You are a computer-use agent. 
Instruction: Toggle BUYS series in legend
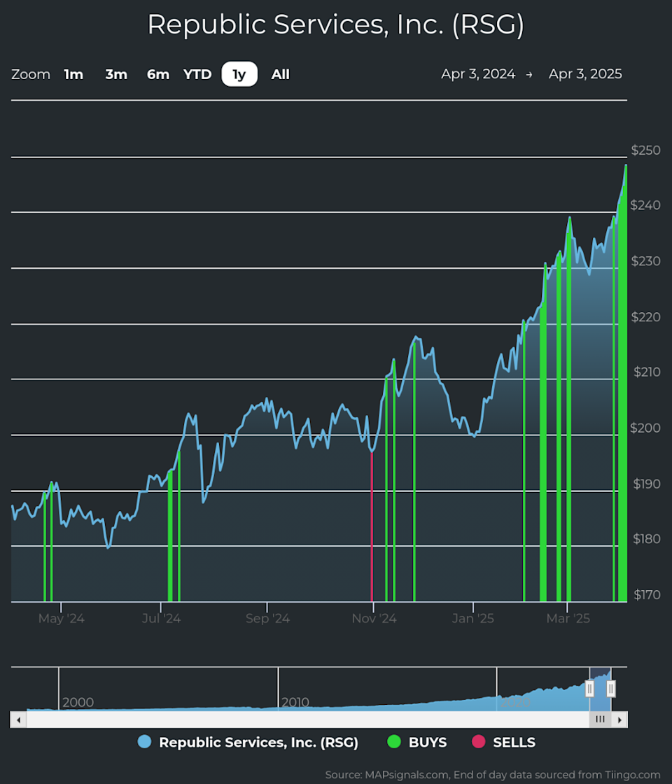pyautogui.click(x=417, y=742)
